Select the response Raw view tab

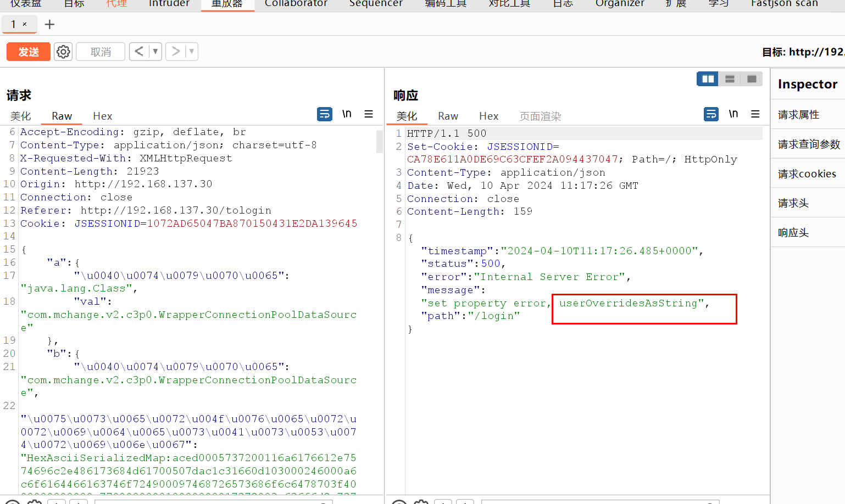(x=448, y=116)
